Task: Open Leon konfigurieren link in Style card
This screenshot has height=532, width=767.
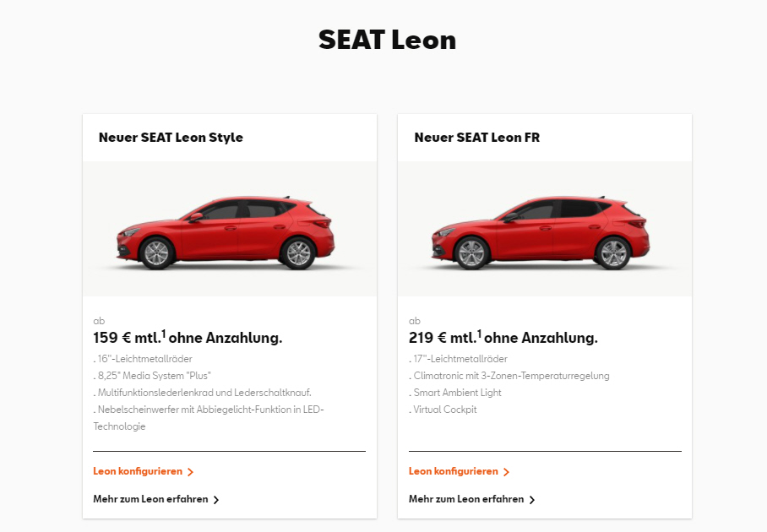Action: pos(138,471)
